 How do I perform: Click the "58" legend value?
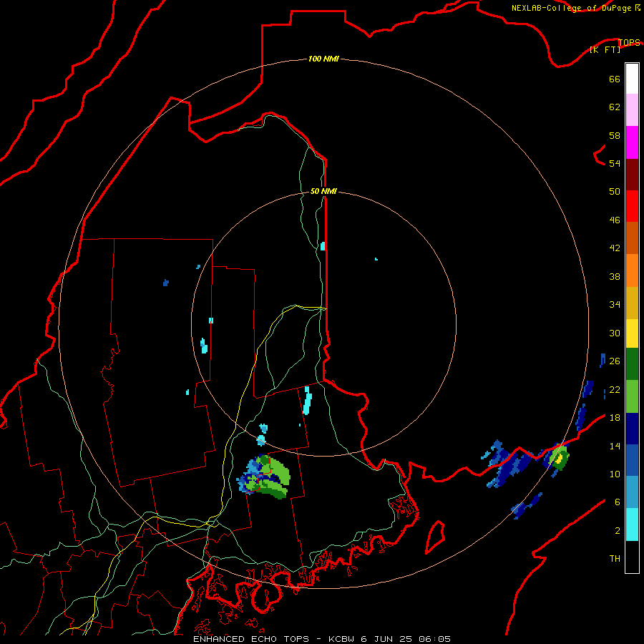pyautogui.click(x=615, y=135)
